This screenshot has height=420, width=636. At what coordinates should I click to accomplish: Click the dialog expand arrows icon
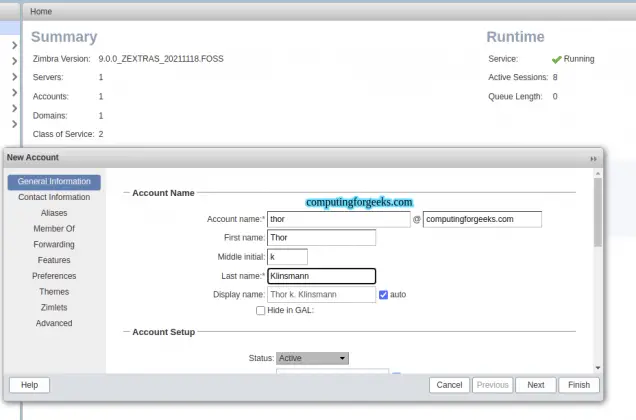click(593, 159)
